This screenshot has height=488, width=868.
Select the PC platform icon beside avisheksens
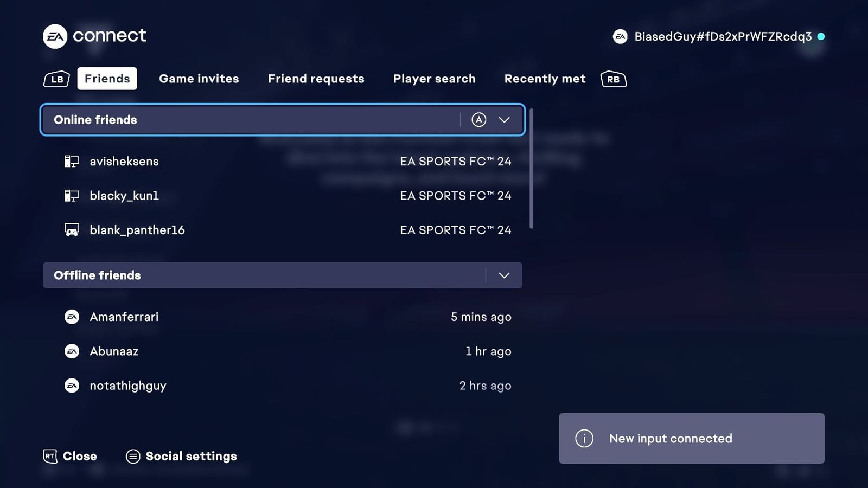click(71, 161)
